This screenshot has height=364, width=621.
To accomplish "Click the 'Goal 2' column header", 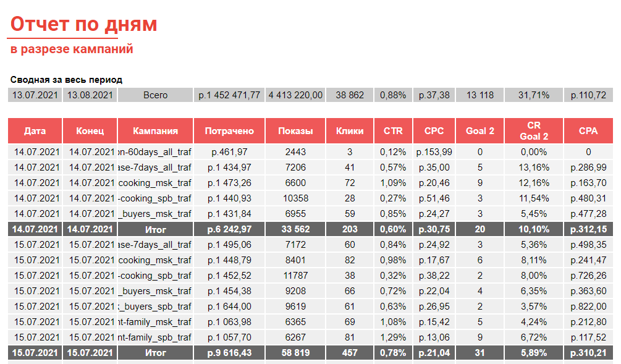I will tap(479, 131).
